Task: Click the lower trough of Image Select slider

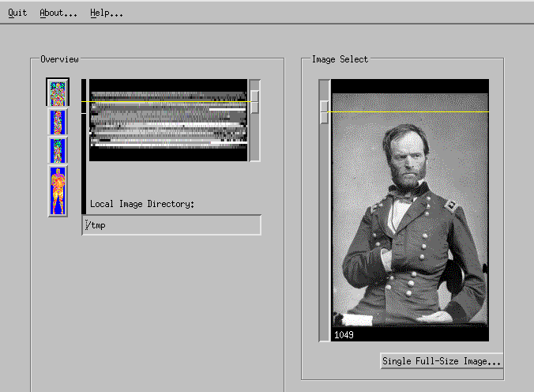Action: [x=325, y=232]
